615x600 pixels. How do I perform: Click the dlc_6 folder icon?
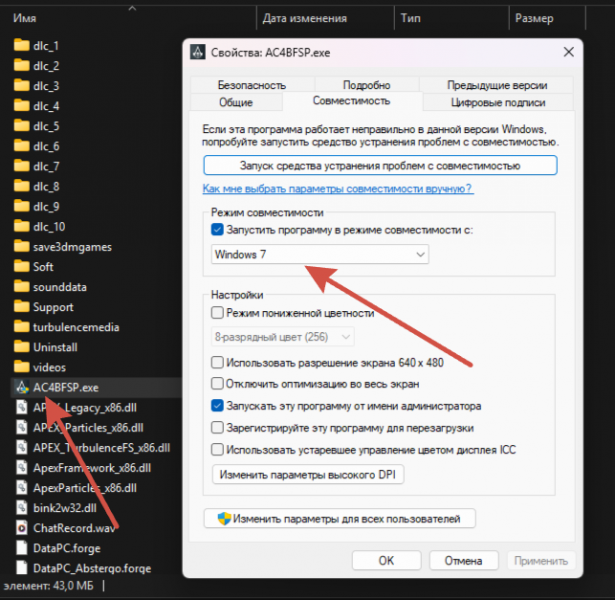pyautogui.click(x=22, y=146)
